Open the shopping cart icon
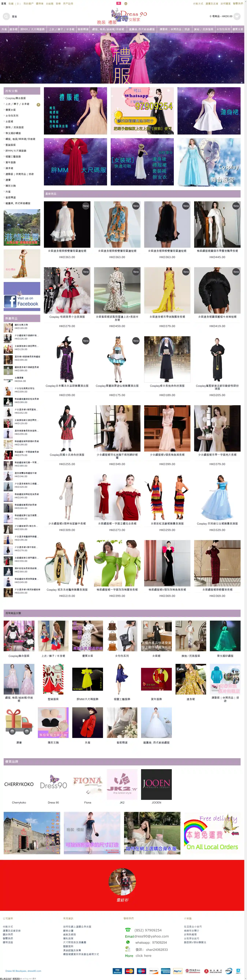This screenshot has width=247, height=980. coord(237,16)
